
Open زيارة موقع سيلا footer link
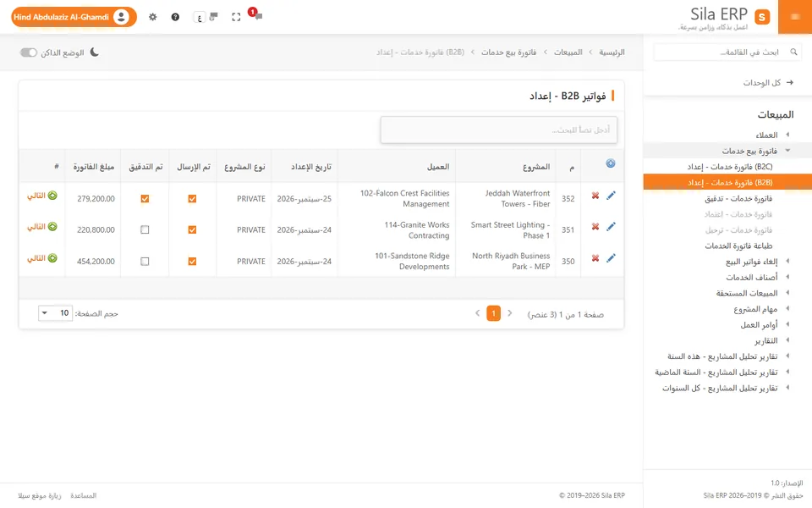pos(40,495)
